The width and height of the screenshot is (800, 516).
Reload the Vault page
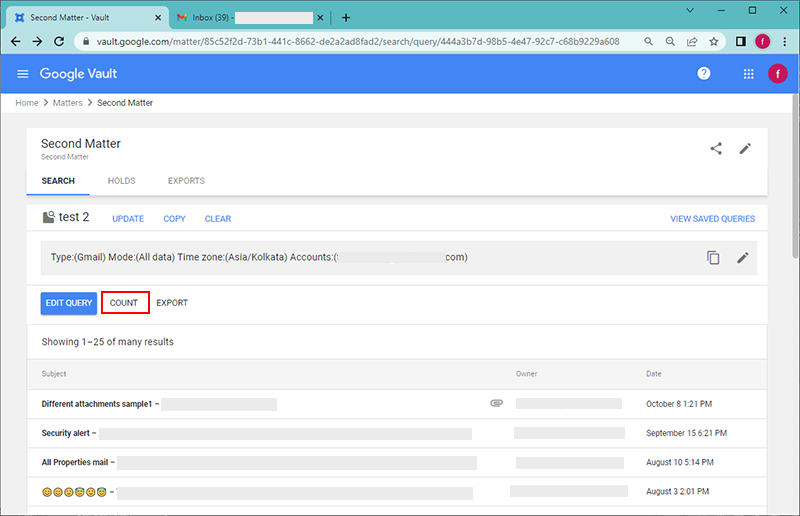pyautogui.click(x=59, y=41)
